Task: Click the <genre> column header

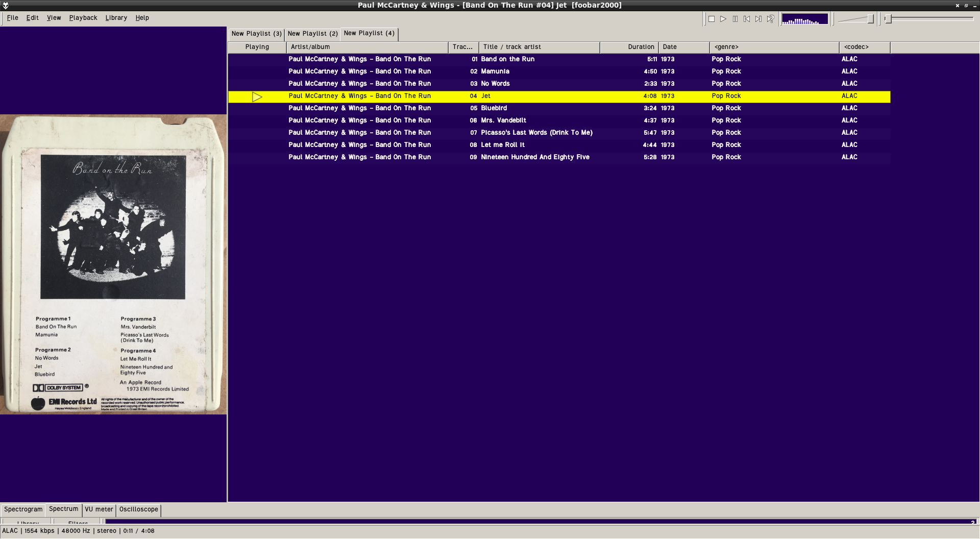Action: click(x=774, y=47)
